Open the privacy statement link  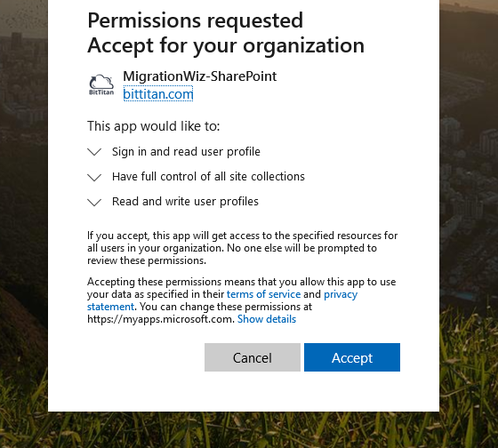pyautogui.click(x=341, y=294)
